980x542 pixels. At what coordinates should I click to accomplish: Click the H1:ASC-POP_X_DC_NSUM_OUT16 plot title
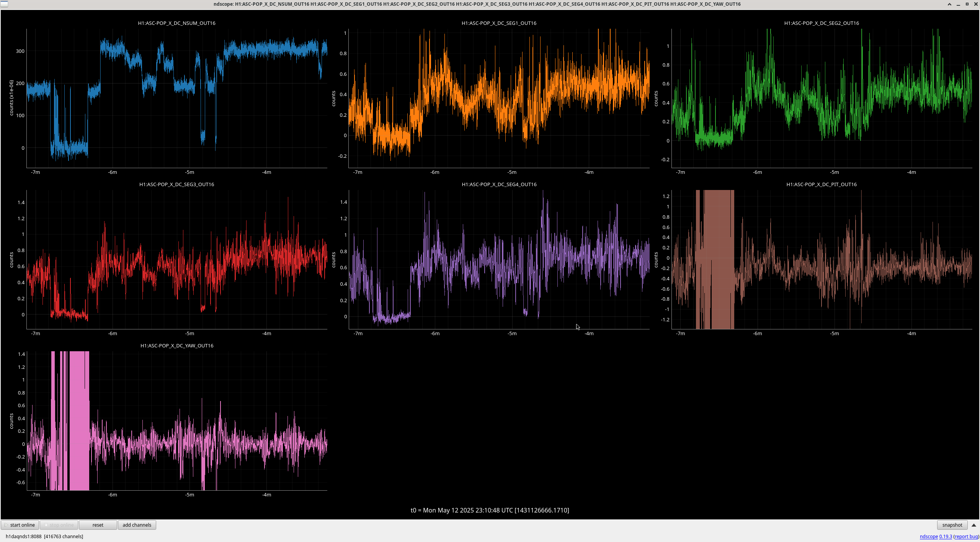click(x=176, y=23)
